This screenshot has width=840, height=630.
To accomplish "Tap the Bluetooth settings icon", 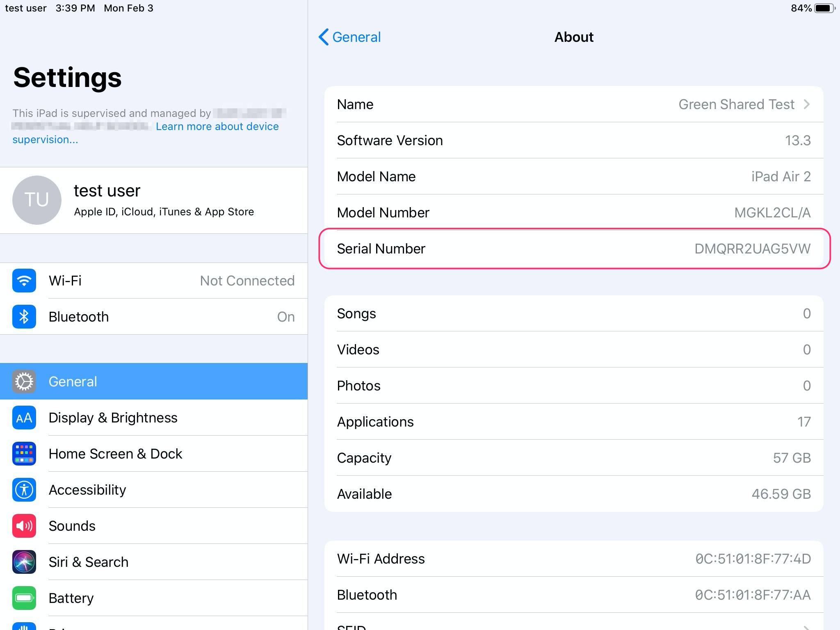I will (x=24, y=317).
